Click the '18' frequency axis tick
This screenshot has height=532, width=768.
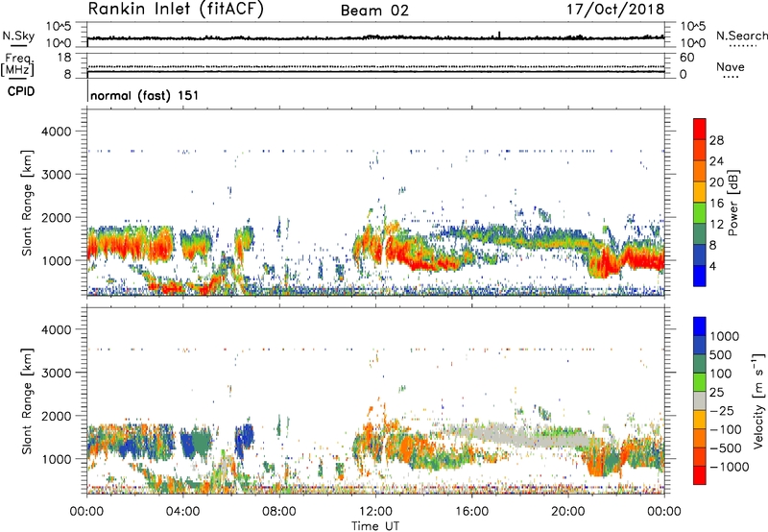64,58
